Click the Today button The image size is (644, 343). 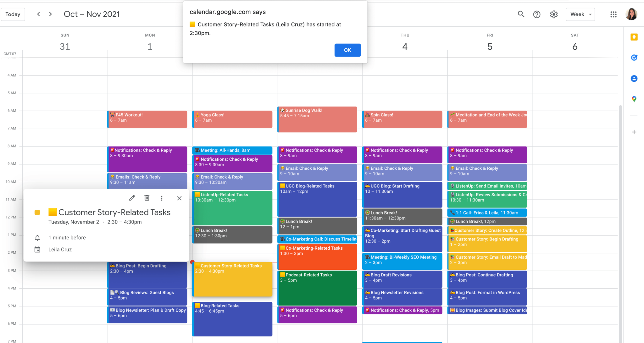[13, 14]
